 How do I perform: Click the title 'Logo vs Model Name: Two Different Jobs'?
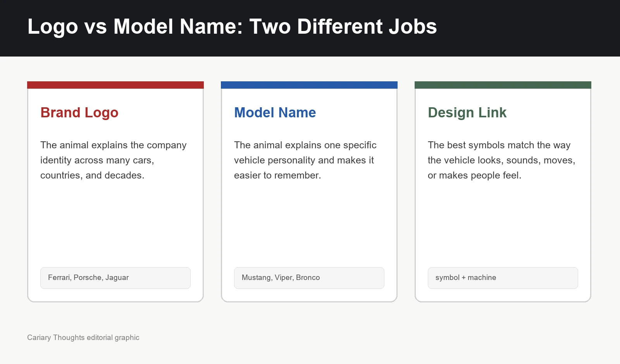tap(232, 27)
